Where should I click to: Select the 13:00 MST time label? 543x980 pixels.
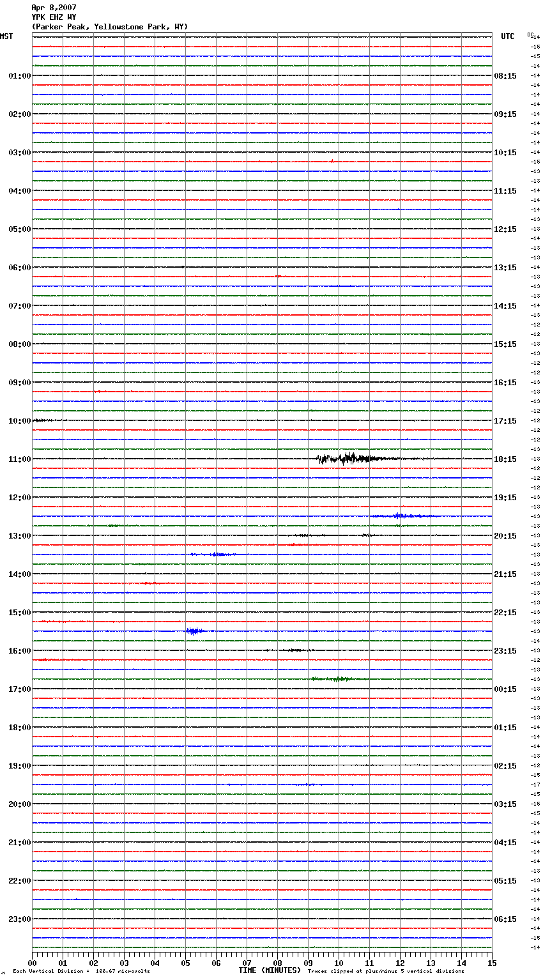[x=20, y=536]
